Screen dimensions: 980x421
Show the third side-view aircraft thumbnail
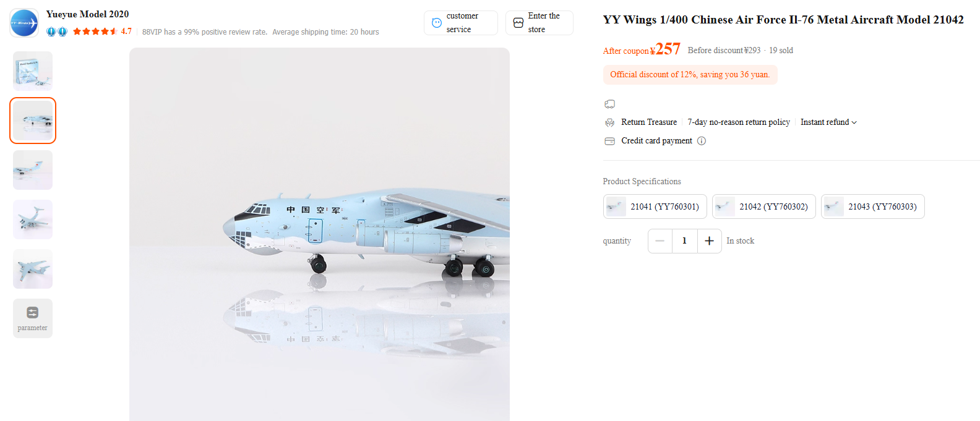coord(33,170)
